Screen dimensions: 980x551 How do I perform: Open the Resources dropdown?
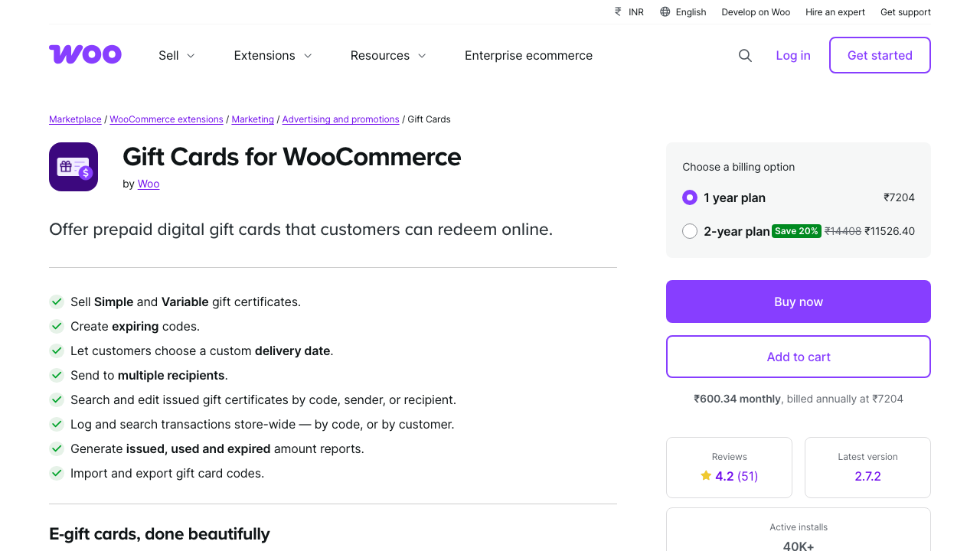(387, 55)
